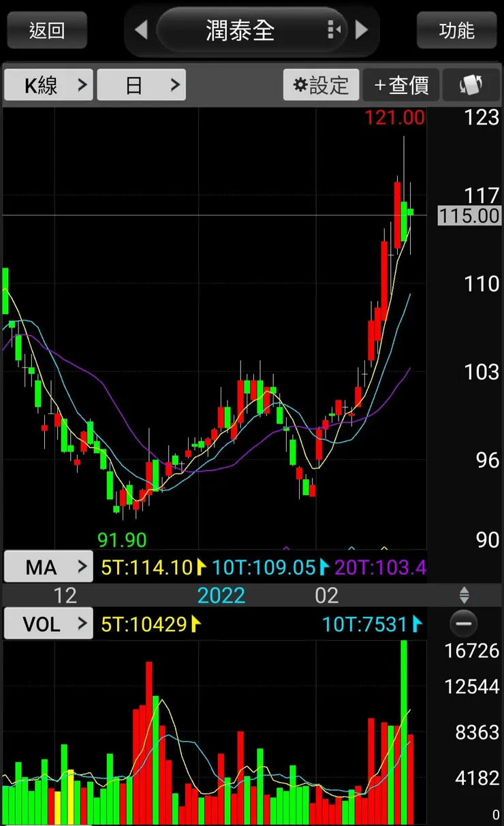Image resolution: width=504 pixels, height=826 pixels.
Task: Switch to previous stock with left arrow
Action: [141, 30]
